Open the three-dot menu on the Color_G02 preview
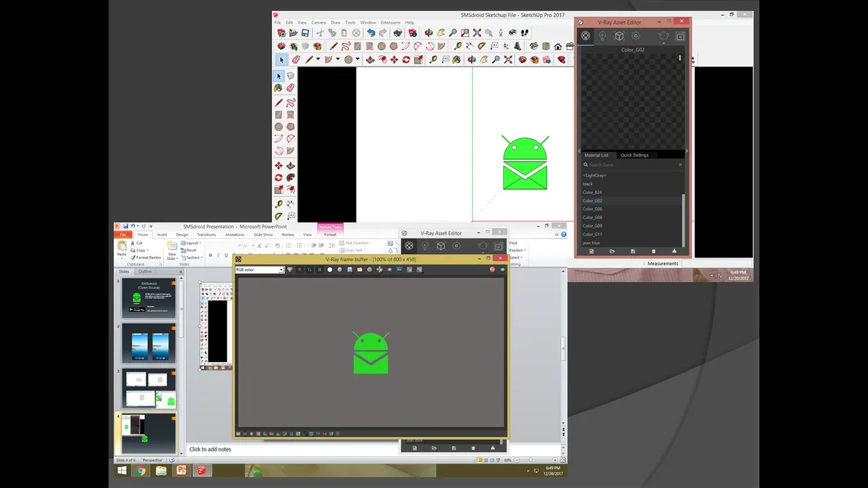 [680, 58]
